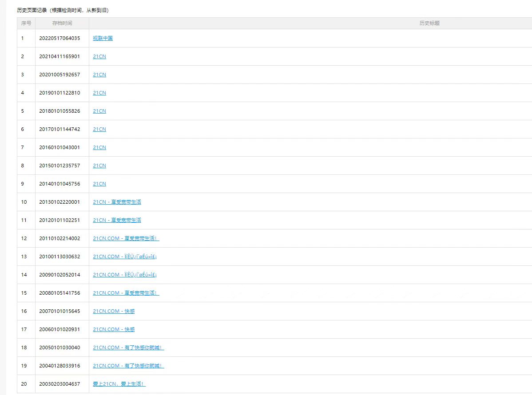
Task: Select archive time 20100113030632
Action: tap(60, 257)
